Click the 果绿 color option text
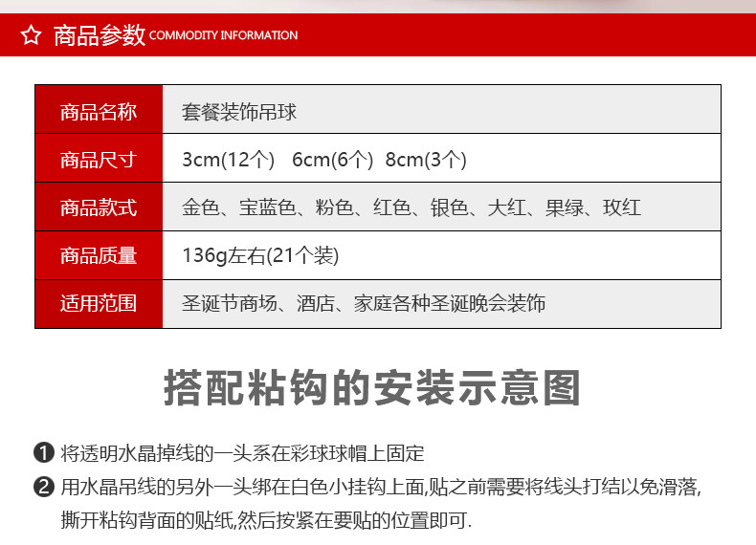This screenshot has width=756, height=545. 564,207
